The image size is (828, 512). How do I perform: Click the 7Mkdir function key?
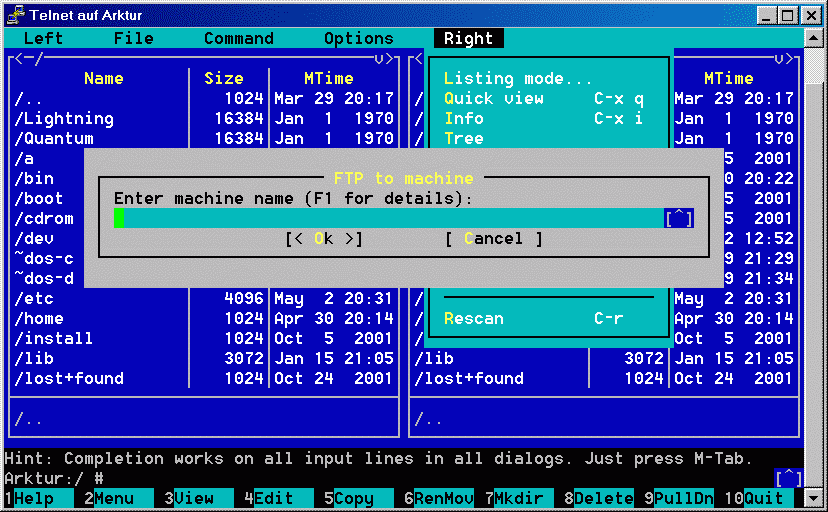click(513, 498)
